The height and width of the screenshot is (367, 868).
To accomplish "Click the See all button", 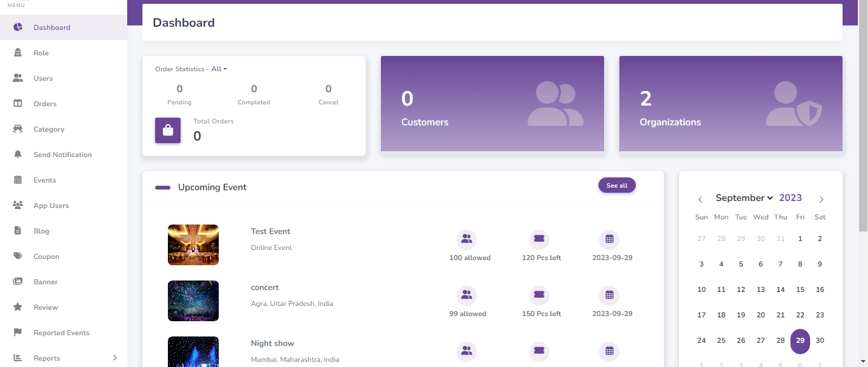I will point(616,185).
